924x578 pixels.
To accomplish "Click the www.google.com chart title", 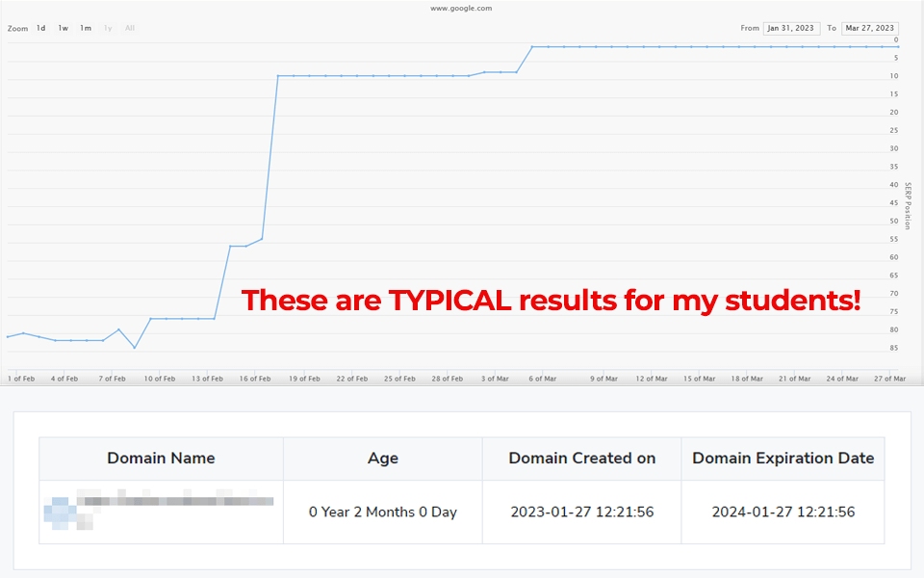I will click(x=461, y=8).
